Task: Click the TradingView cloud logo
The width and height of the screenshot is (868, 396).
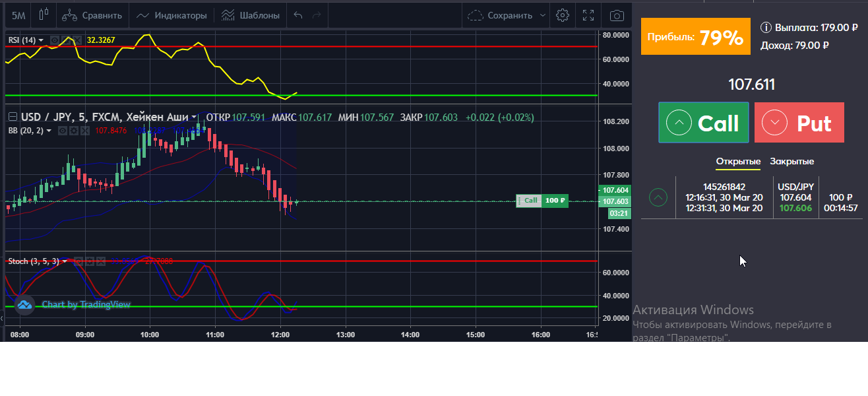Action: point(24,304)
